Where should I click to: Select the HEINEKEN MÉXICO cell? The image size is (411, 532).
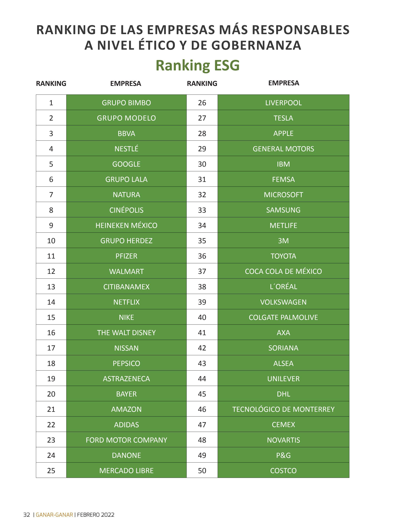(126, 225)
